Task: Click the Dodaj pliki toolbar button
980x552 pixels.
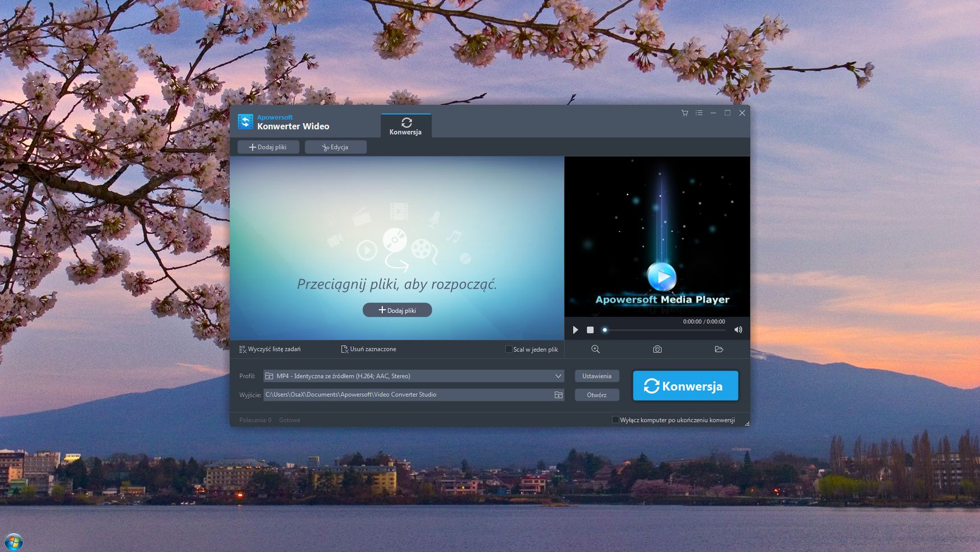Action: pos(268,147)
